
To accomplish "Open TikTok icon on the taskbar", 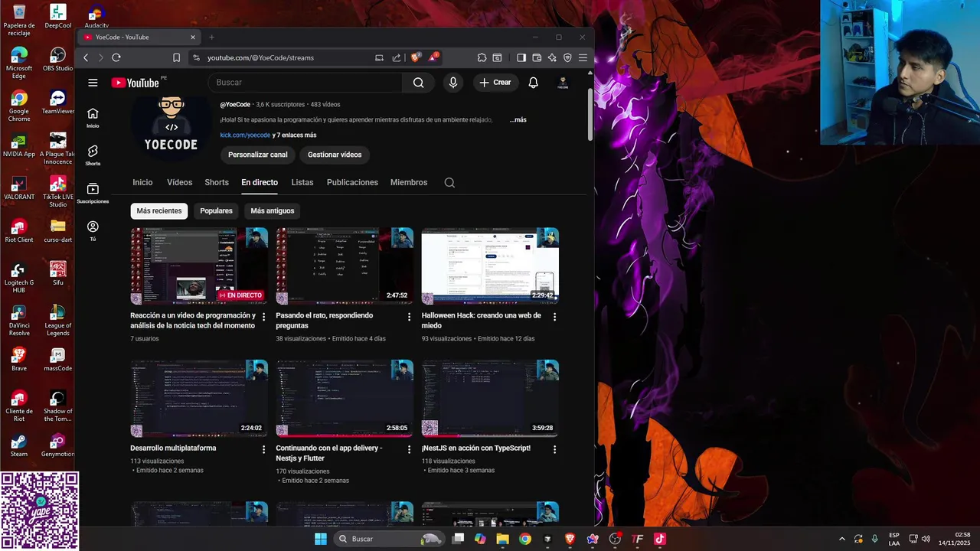I will (660, 539).
